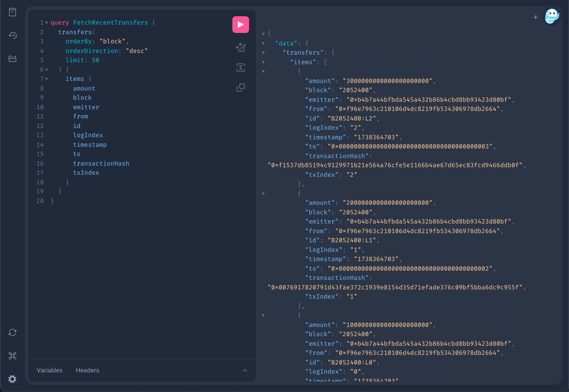Prettify the query with the broom icon
This screenshot has width=569, height=392.
(241, 48)
